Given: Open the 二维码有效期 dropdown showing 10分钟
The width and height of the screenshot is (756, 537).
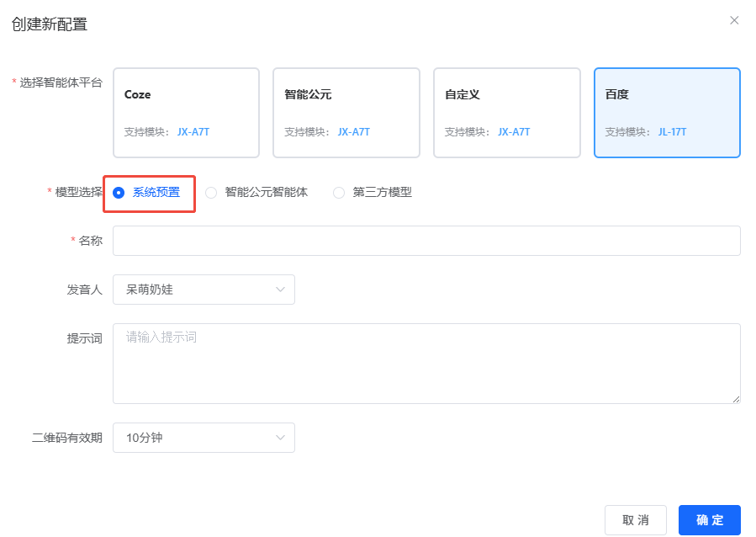Looking at the screenshot, I should (x=204, y=438).
